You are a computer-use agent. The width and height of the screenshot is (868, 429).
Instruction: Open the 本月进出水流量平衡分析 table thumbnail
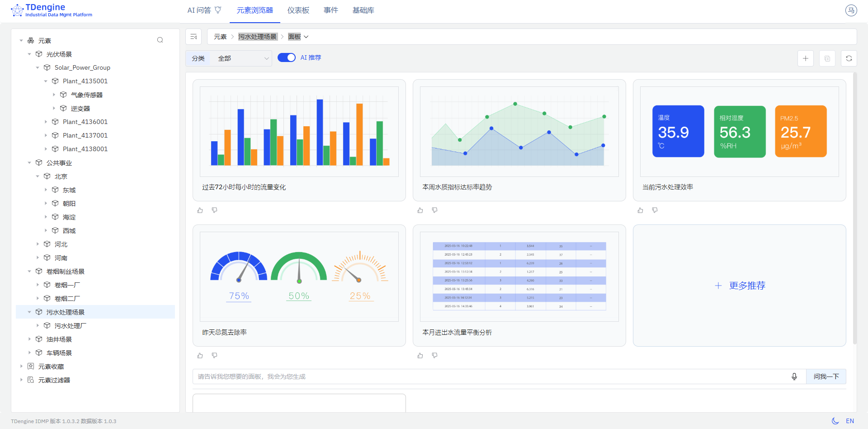tap(519, 276)
